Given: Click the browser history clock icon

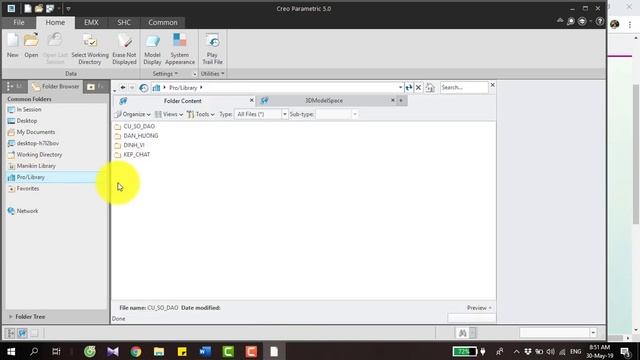Looking at the screenshot, I should (x=144, y=88).
